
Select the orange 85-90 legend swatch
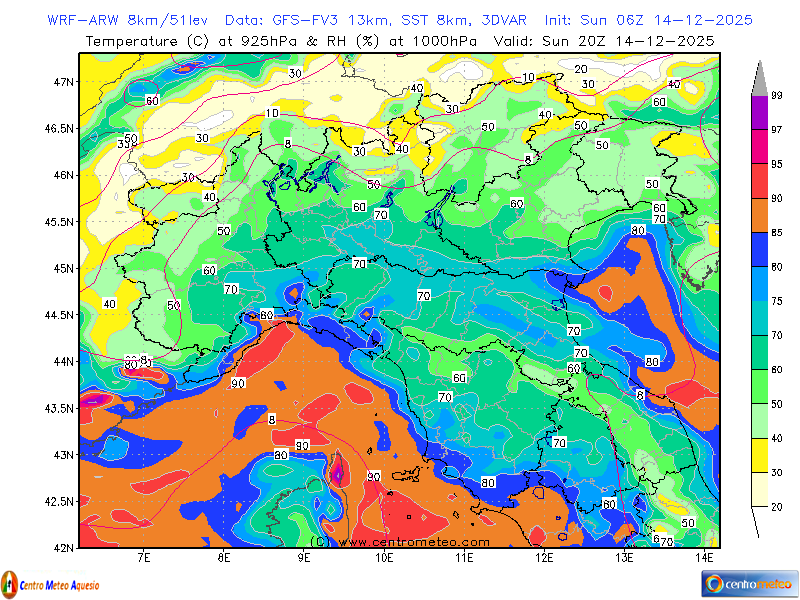759,214
